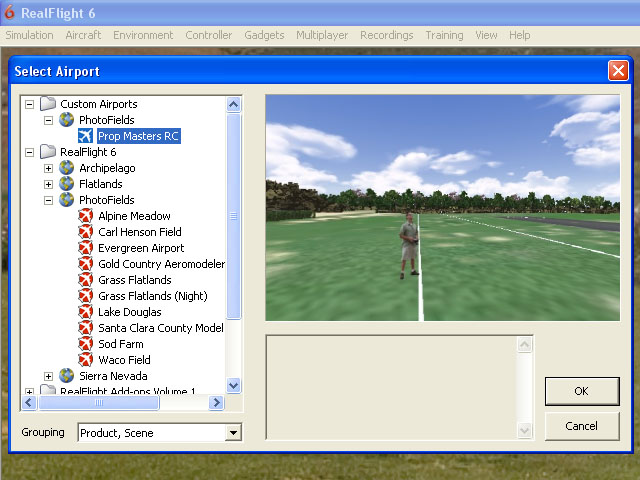Click the Cancel button
The height and width of the screenshot is (480, 640).
coord(582,426)
